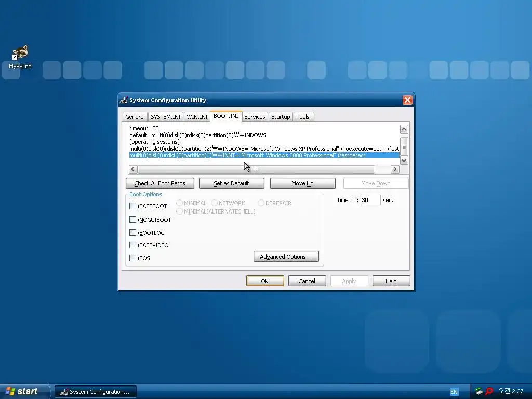Screen dimensions: 532x399
Task: Click Set as Default button
Action: tap(231, 183)
